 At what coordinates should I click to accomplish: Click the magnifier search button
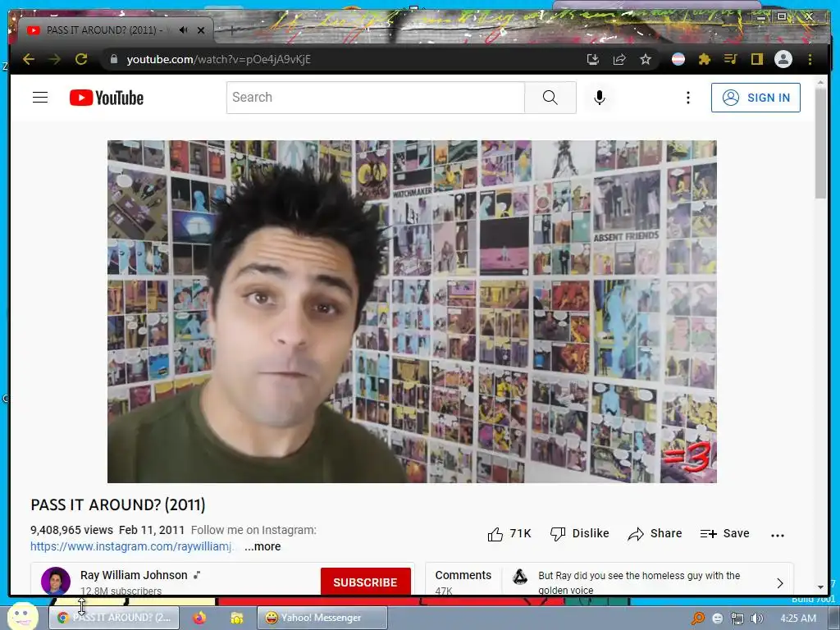coord(550,98)
